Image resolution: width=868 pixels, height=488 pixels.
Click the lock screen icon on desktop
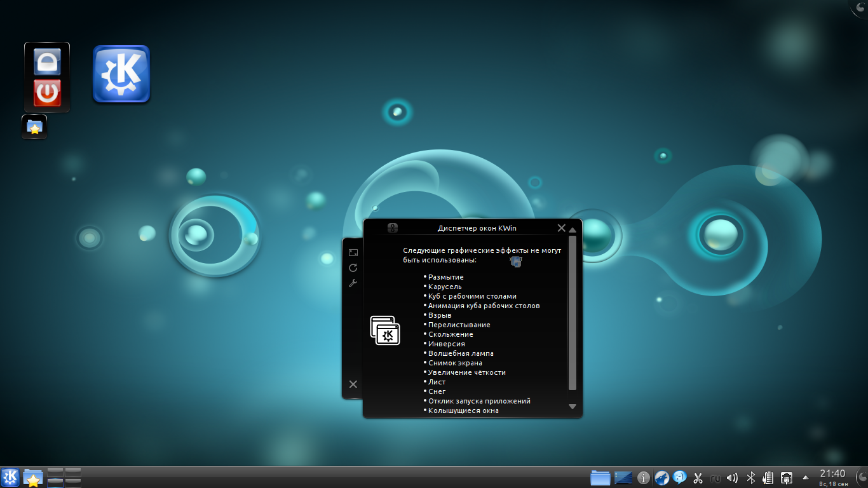click(x=47, y=62)
